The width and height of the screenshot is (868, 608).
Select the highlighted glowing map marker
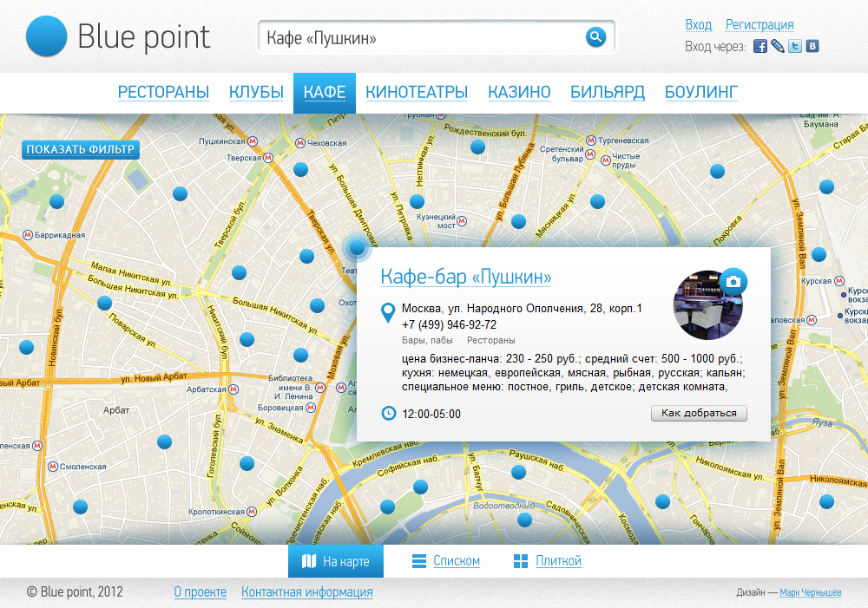pos(357,248)
